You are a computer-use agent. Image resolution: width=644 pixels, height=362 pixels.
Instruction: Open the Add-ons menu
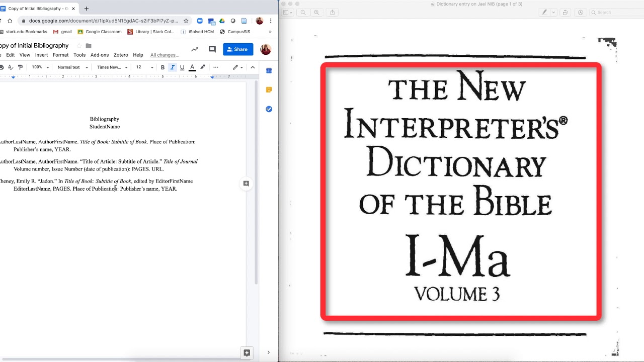point(100,55)
